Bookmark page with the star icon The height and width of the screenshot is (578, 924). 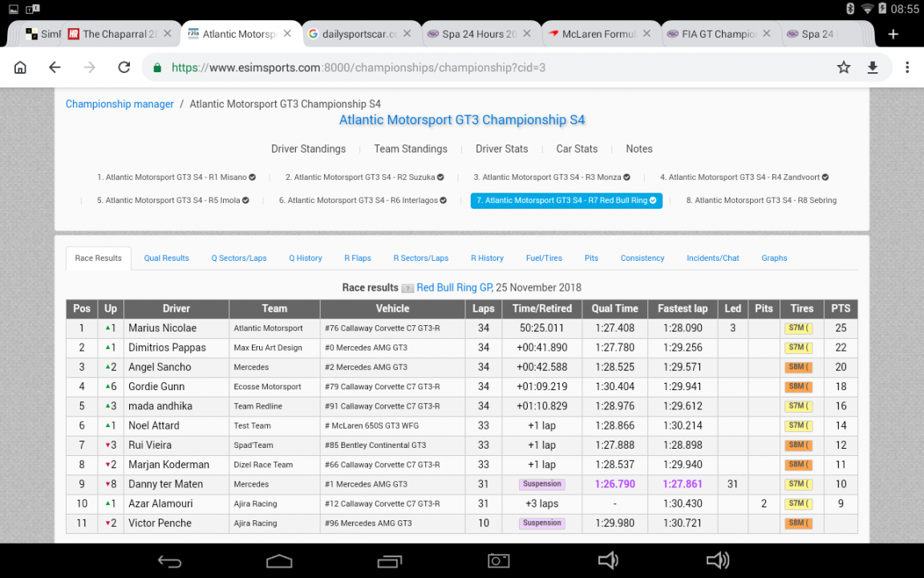click(843, 67)
